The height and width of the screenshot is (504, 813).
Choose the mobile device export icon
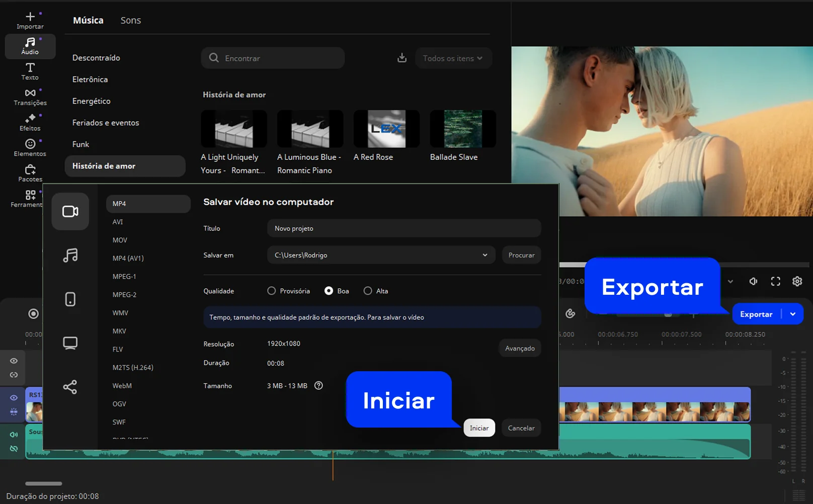70,299
